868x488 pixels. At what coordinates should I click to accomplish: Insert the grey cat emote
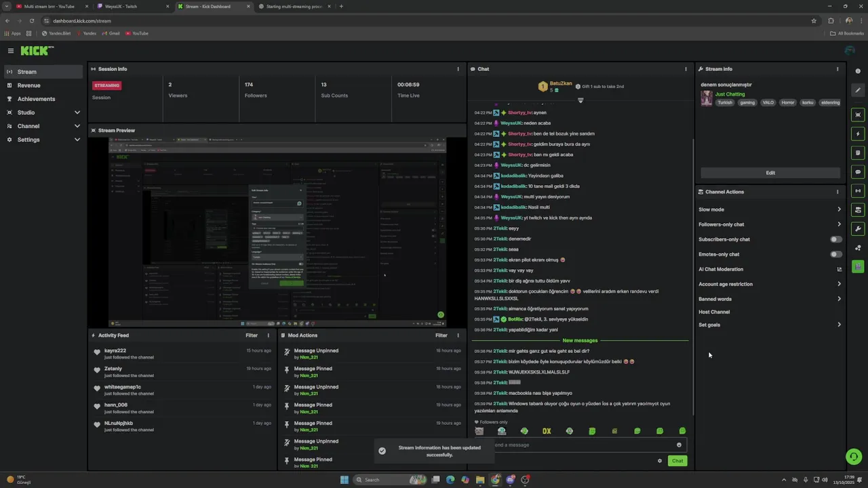479,431
